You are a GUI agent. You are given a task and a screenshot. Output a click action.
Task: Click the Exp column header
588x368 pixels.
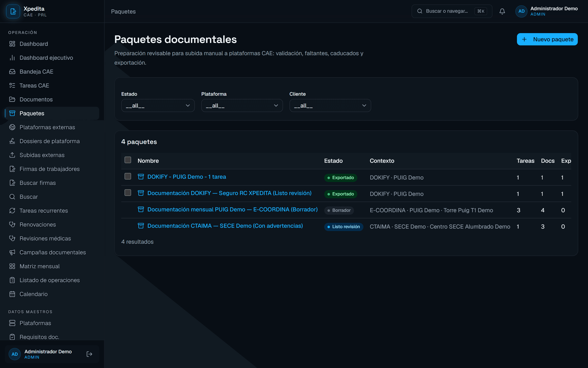[566, 161]
